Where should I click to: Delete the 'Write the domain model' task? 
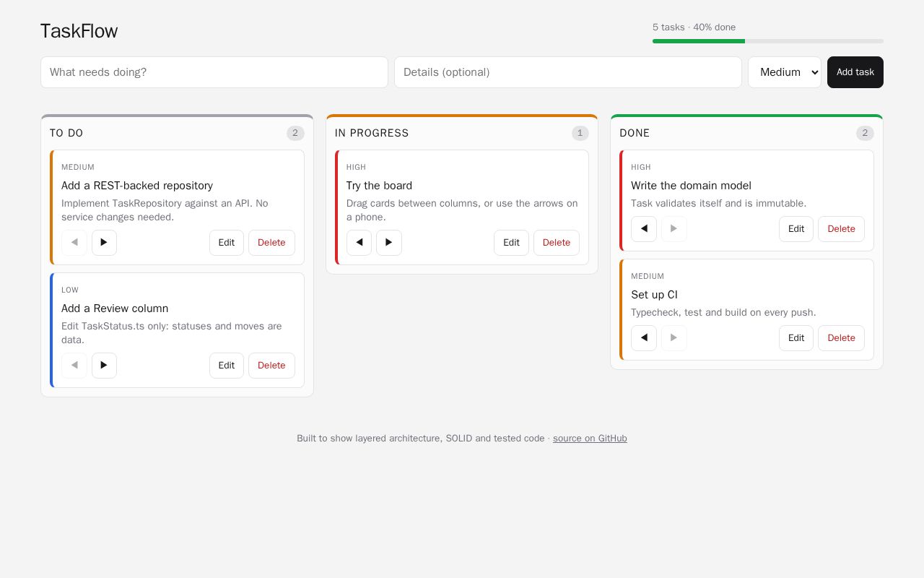tap(841, 229)
